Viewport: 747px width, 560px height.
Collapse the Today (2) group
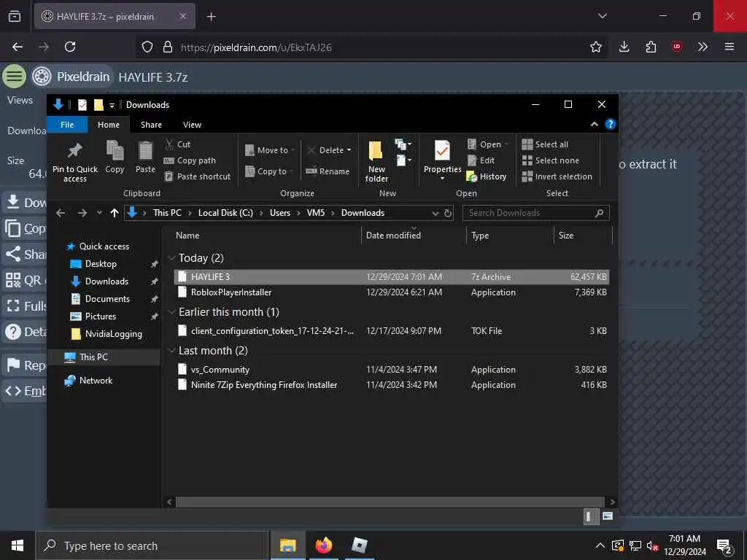pos(171,258)
